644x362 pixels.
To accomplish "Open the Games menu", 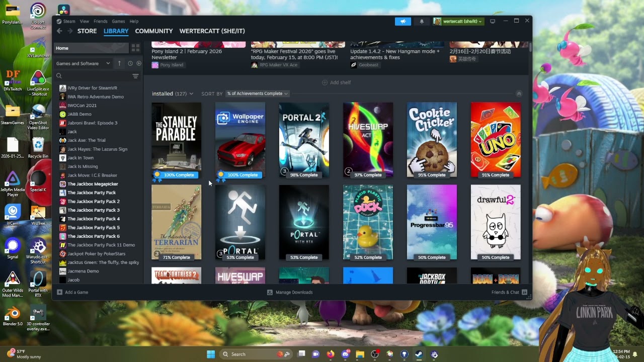I will (118, 21).
